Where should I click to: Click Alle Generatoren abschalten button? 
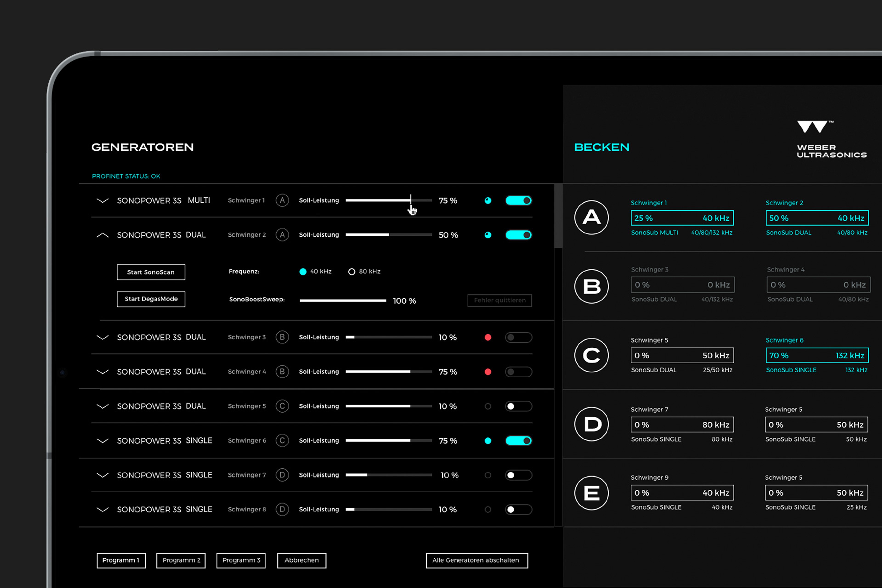[x=477, y=560]
